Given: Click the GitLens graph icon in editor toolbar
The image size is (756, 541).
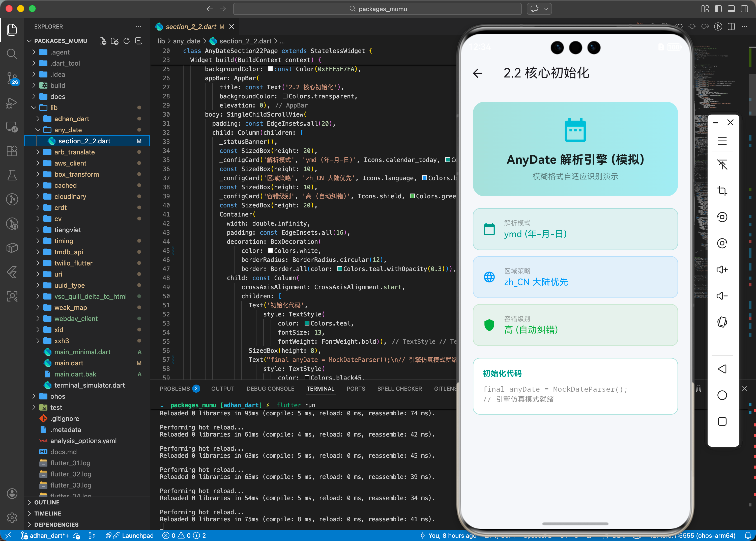Looking at the screenshot, I should pos(718,27).
